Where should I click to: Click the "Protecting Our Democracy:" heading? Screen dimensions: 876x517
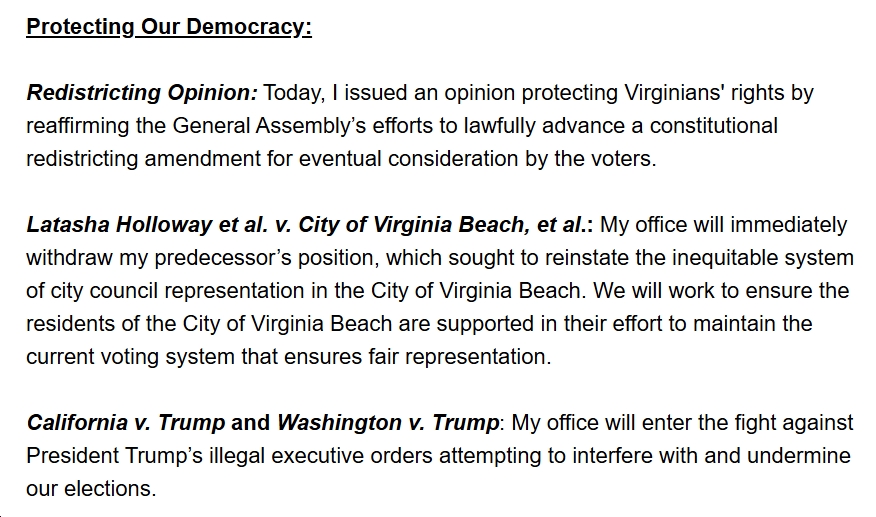point(169,27)
